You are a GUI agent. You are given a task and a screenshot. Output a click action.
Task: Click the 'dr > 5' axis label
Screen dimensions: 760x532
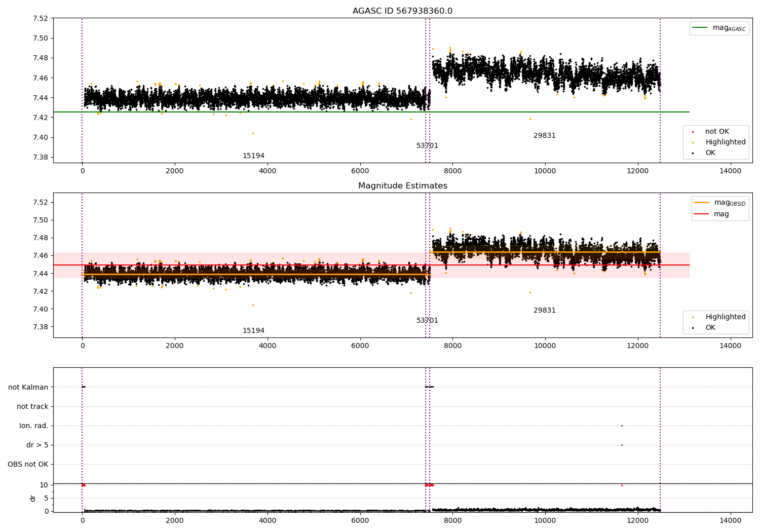coord(37,445)
